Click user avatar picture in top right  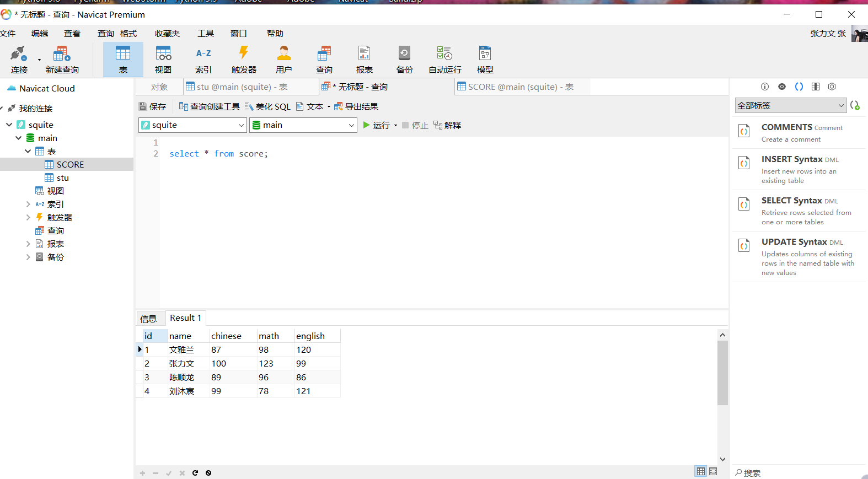860,33
